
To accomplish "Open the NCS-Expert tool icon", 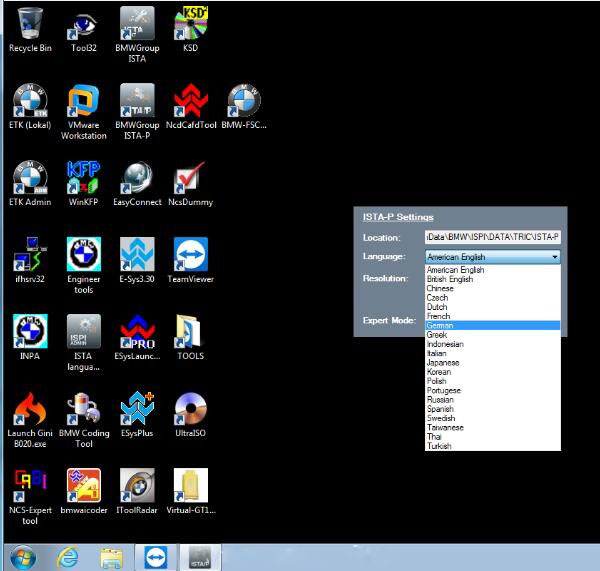I will coord(30,497).
